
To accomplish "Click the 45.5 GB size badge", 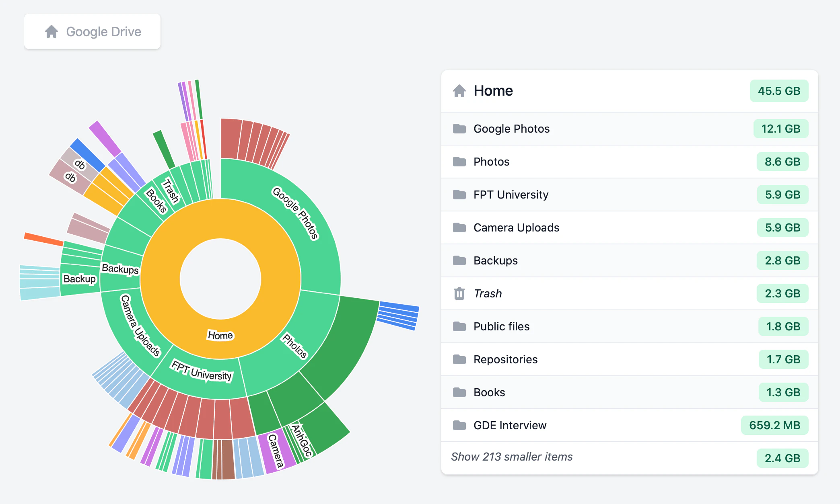I will coord(778,91).
